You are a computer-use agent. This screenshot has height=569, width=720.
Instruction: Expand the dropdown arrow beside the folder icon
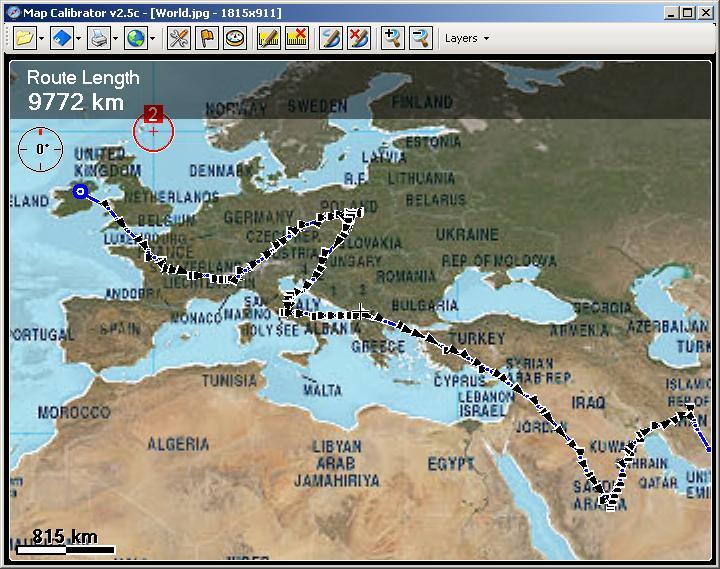(x=41, y=39)
